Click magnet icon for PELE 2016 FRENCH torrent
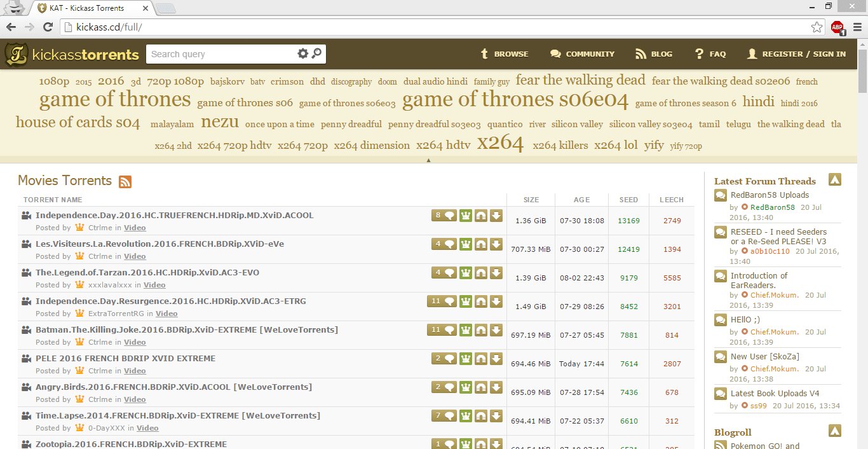This screenshot has width=868, height=449. click(481, 358)
